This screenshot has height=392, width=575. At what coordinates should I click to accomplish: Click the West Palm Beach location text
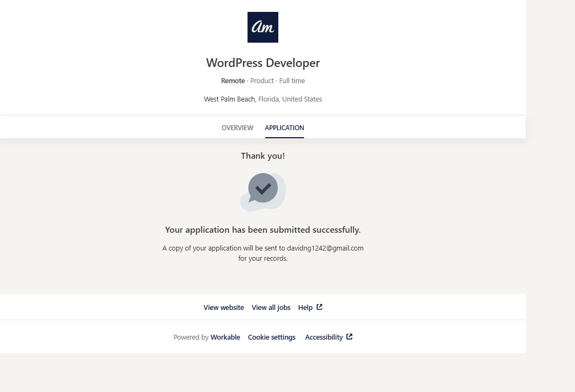click(x=229, y=99)
